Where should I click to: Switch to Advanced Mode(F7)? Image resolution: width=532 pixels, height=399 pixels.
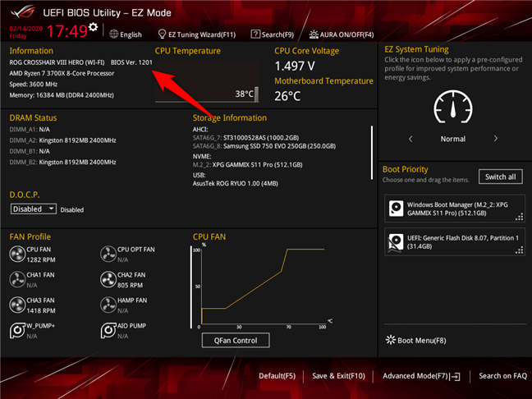(421, 376)
